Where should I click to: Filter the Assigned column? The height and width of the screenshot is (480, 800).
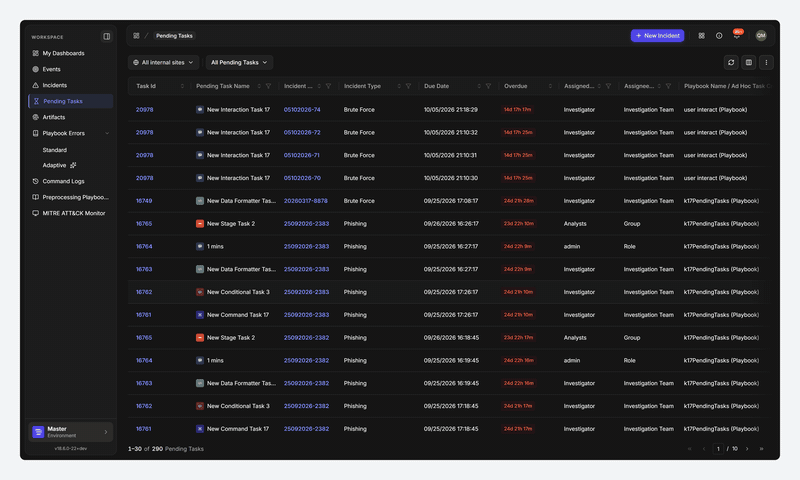click(608, 86)
